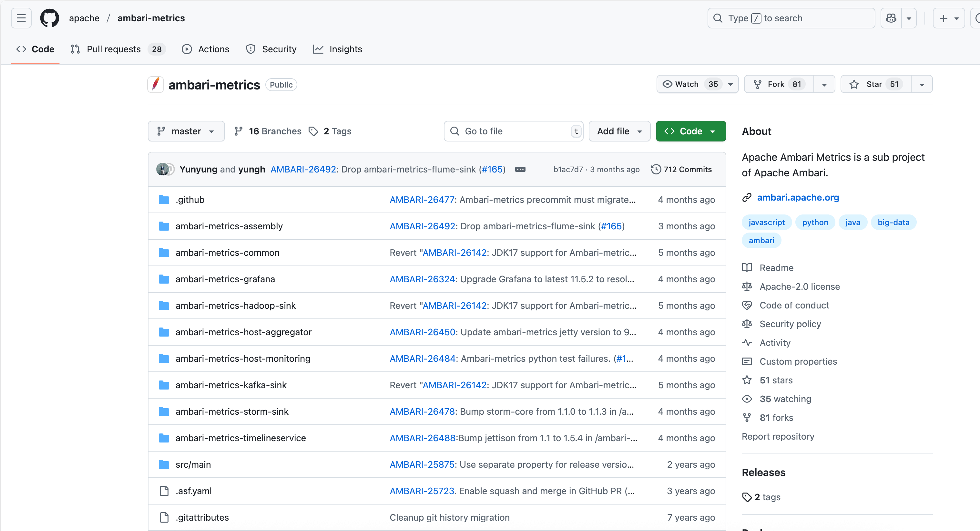This screenshot has width=980, height=531.
Task: Click the ambari-metrics-grafana folder icon
Action: point(164,279)
